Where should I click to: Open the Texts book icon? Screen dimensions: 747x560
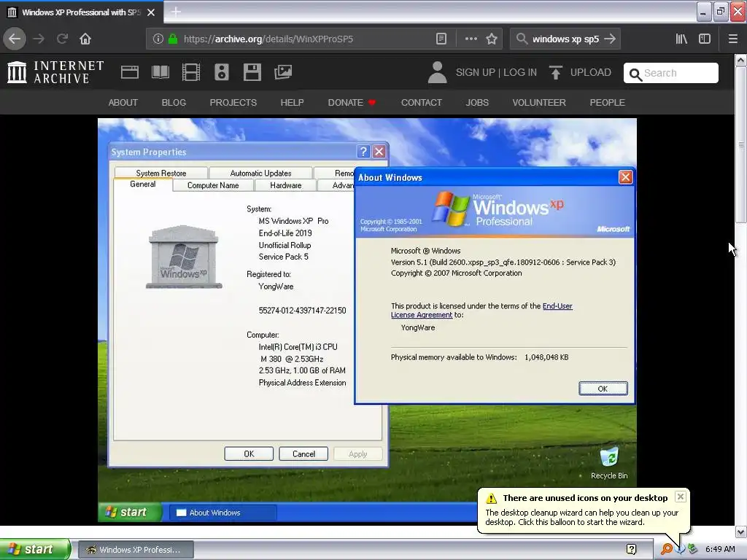[160, 72]
